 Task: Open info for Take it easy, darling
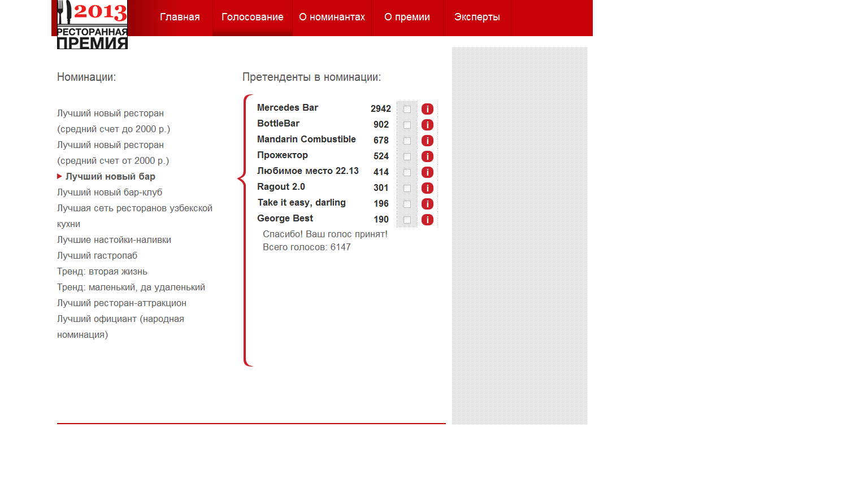(427, 204)
